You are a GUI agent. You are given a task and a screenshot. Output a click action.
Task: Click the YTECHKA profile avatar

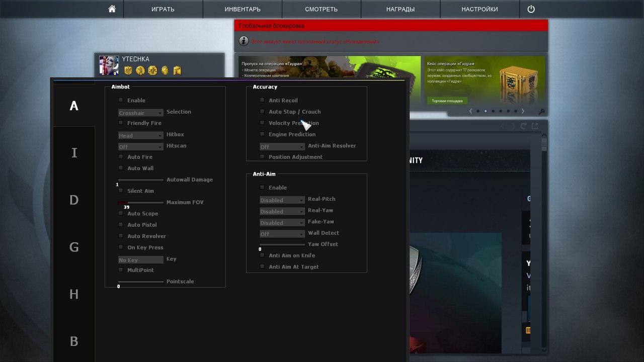pos(109,65)
